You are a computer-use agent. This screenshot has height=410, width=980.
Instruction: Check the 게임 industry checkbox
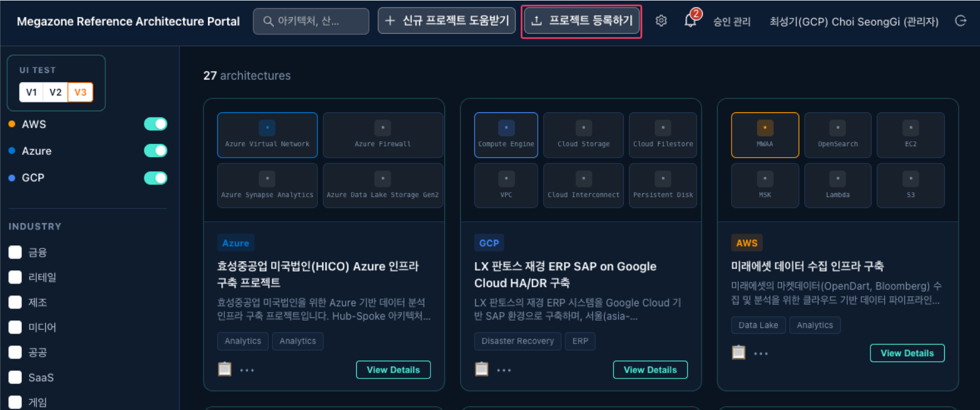[15, 402]
